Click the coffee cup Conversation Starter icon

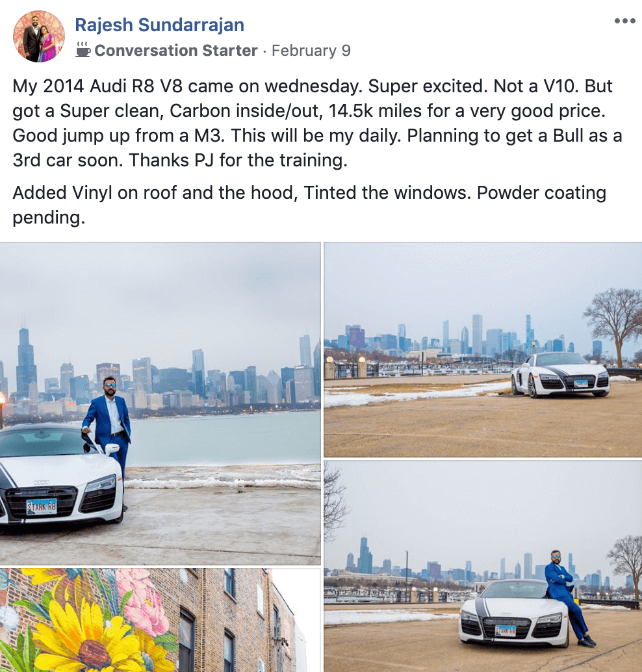click(83, 49)
